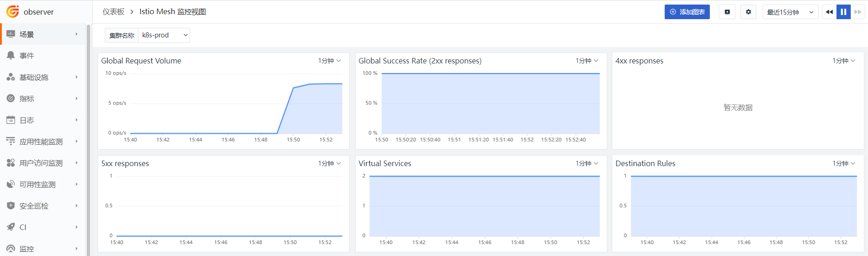Open the k8s-prod cluster dropdown
This screenshot has height=256, width=868.
[x=164, y=35]
